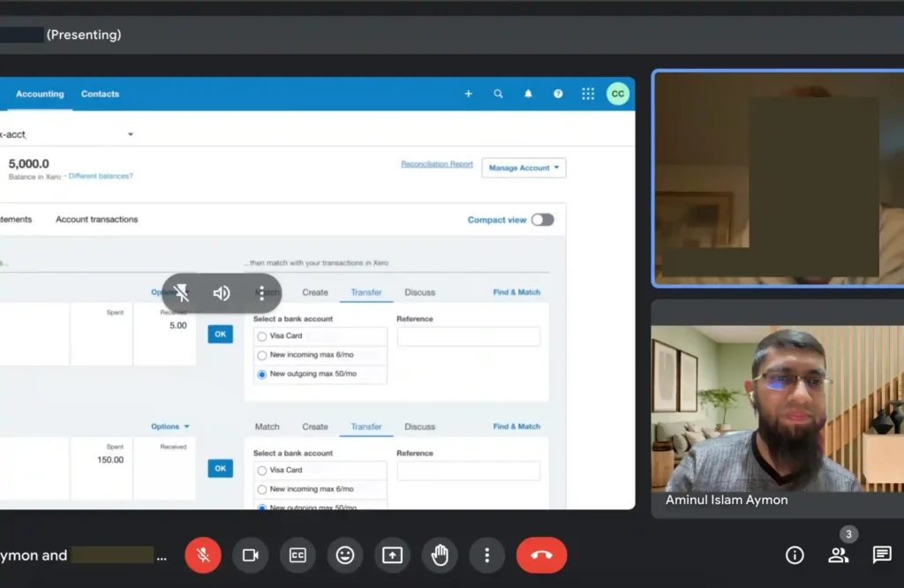Click the 5,000.0 balance amount
The width and height of the screenshot is (904, 588).
(x=29, y=163)
